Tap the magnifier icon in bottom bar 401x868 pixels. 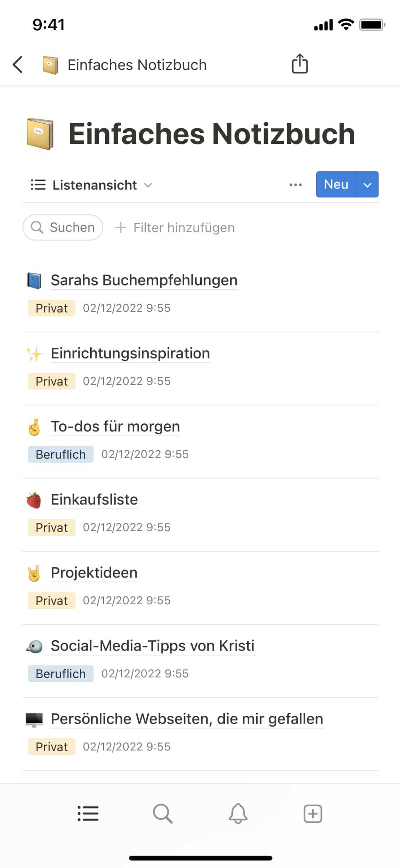[163, 813]
